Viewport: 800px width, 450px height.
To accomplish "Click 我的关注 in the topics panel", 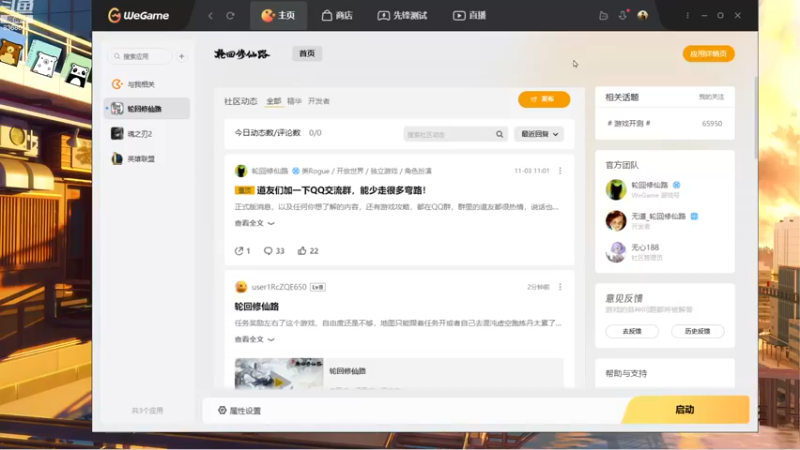I will (x=711, y=97).
